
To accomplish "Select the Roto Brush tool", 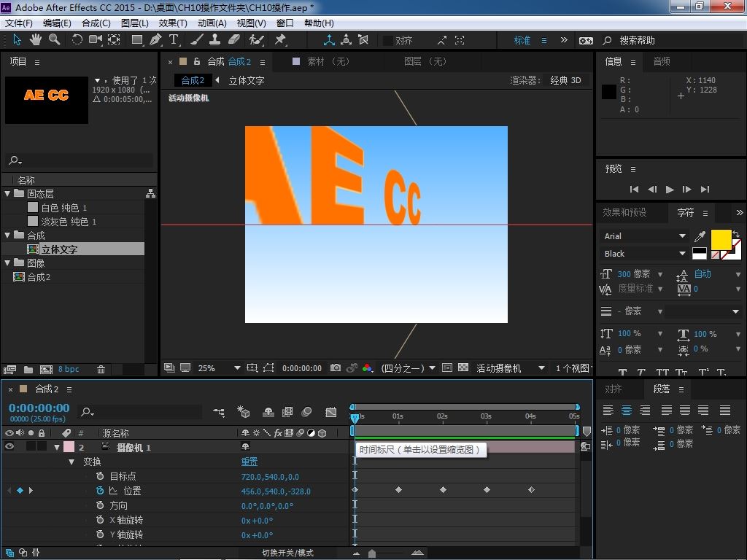I will click(256, 40).
